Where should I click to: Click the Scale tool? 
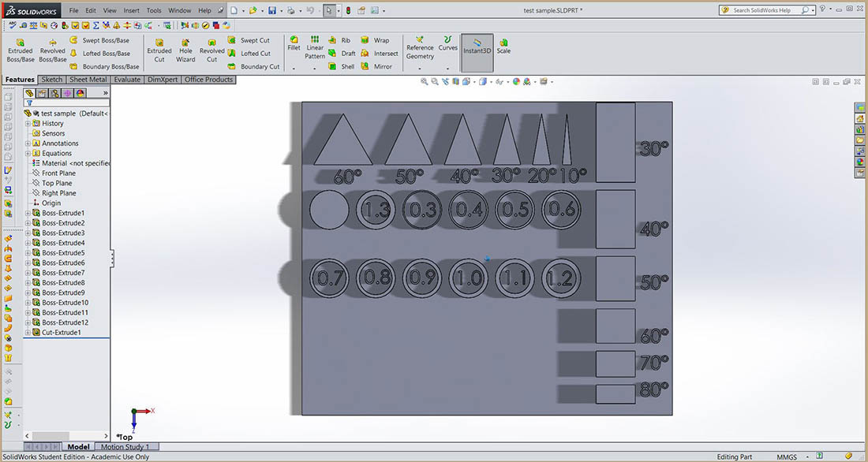click(503, 46)
